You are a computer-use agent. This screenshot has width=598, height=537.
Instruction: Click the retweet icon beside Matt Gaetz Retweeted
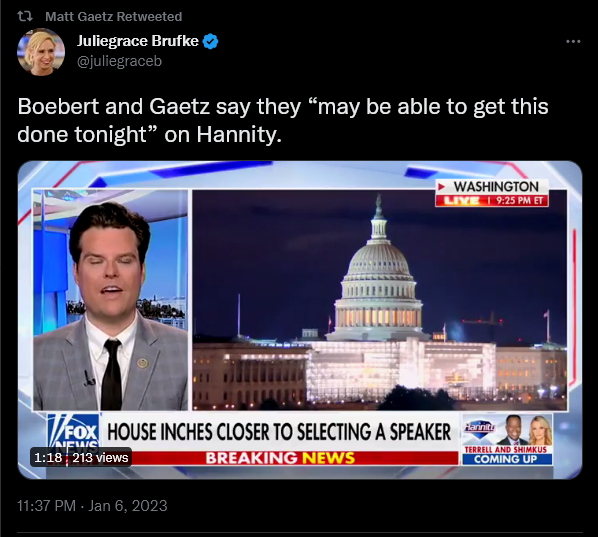(25, 16)
